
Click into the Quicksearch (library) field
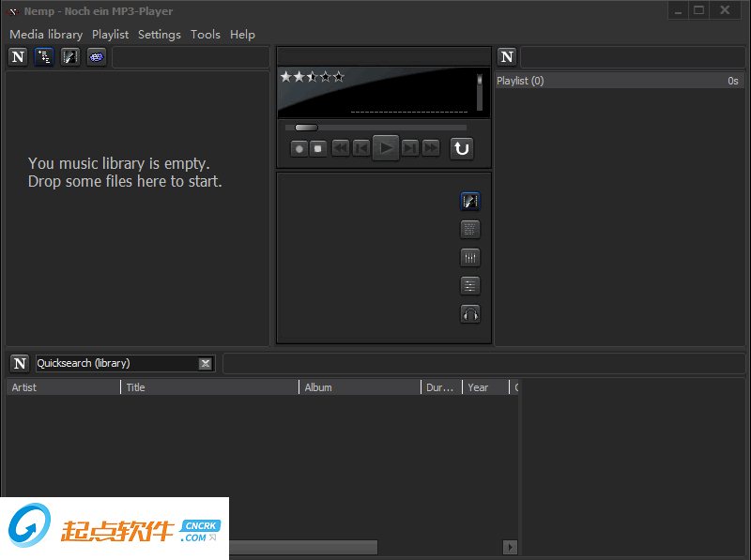[115, 364]
